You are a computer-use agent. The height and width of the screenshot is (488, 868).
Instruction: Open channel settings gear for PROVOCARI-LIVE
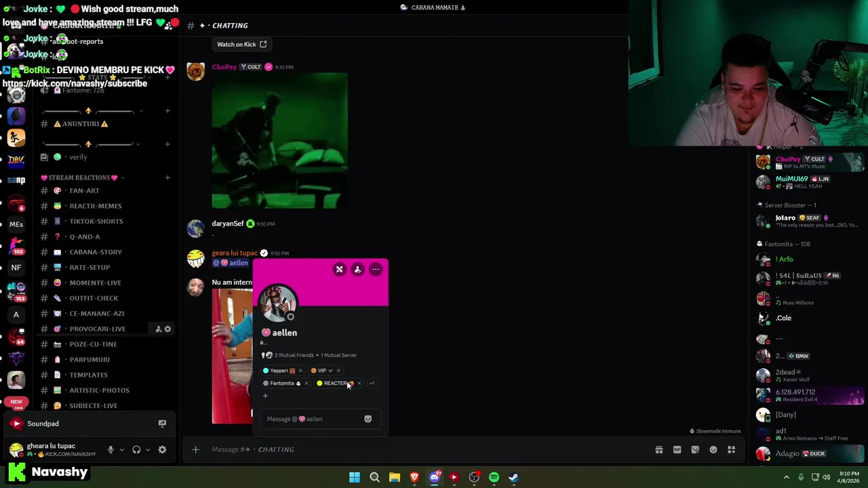pos(167,329)
